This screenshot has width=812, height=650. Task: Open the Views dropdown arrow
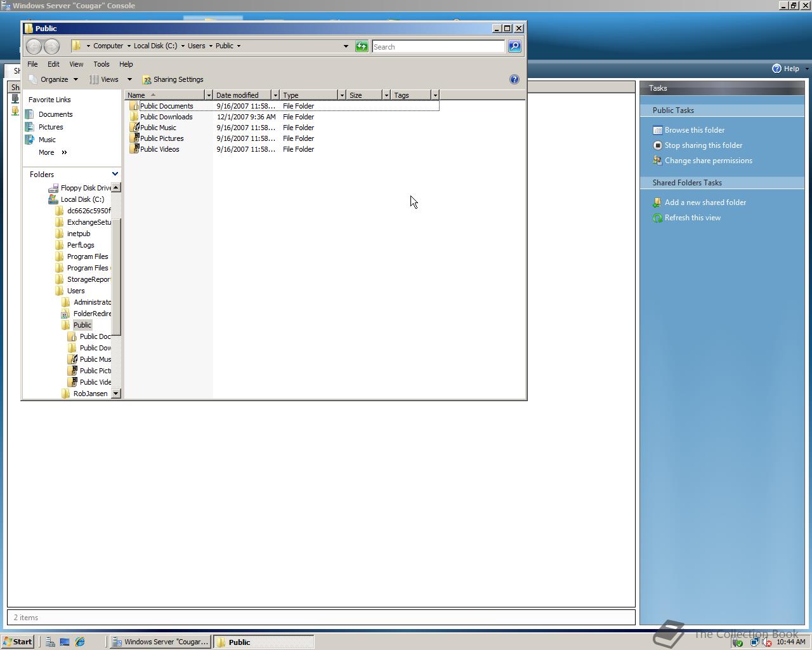(x=129, y=79)
